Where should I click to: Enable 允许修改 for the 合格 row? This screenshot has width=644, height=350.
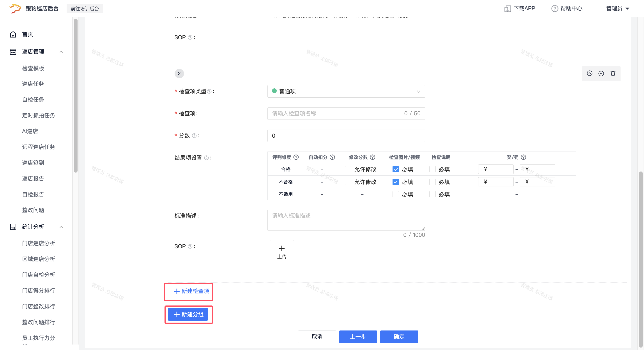(348, 169)
